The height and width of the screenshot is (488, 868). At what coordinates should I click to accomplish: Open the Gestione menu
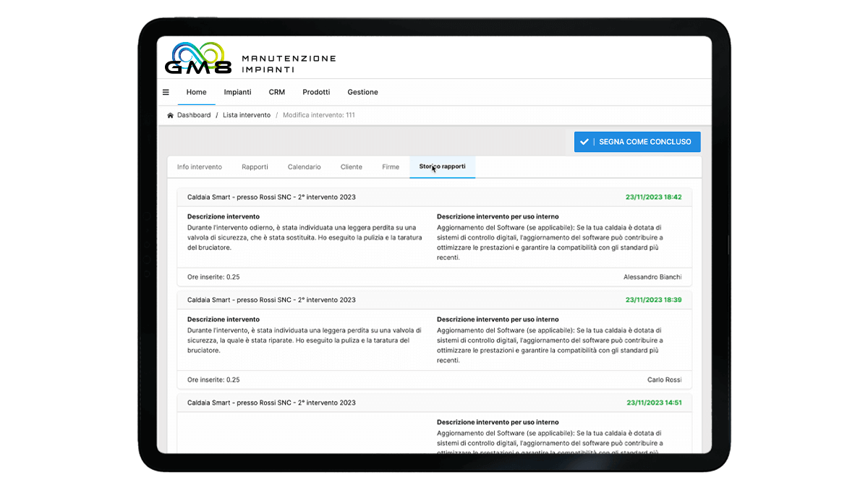[362, 92]
